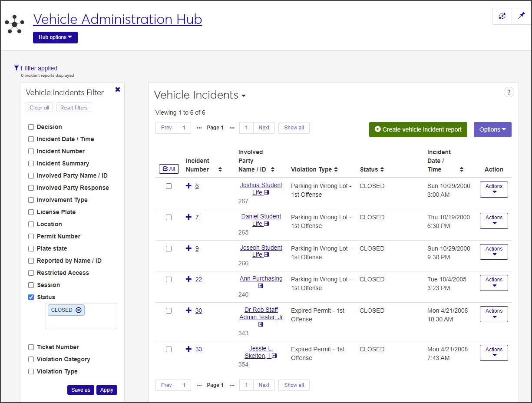Click the refresh icon in top right
The height and width of the screenshot is (403, 532).
click(502, 16)
